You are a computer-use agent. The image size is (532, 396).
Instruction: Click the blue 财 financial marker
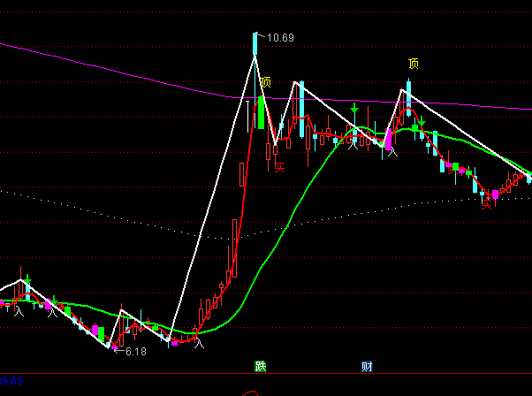367,365
